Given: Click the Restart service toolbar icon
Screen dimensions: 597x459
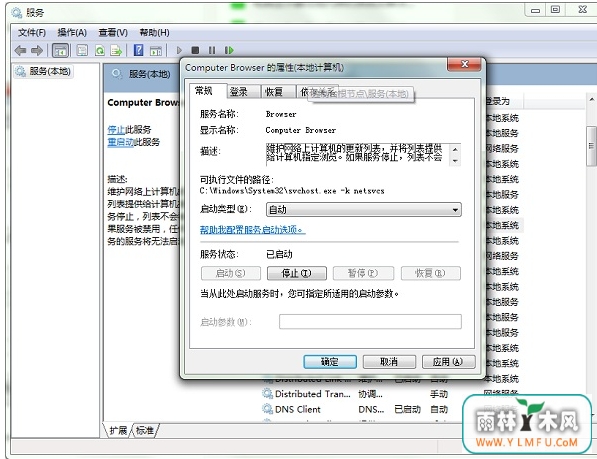Looking at the screenshot, I should point(229,50).
